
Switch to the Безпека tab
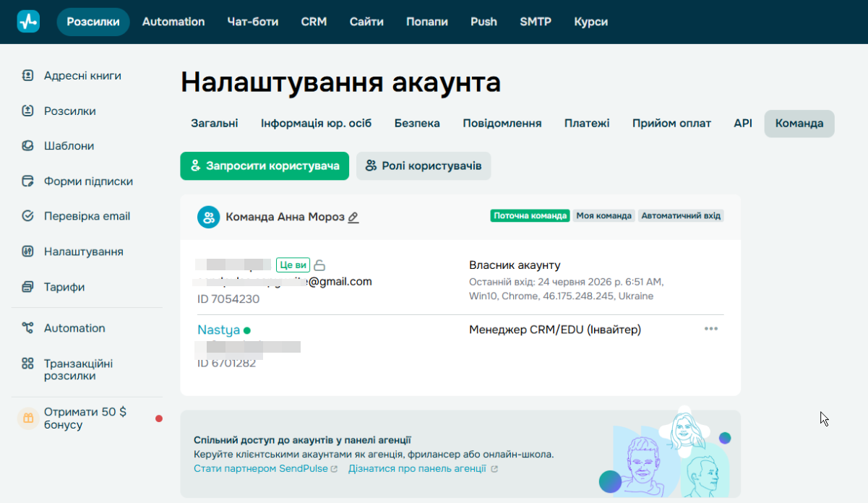click(x=417, y=124)
